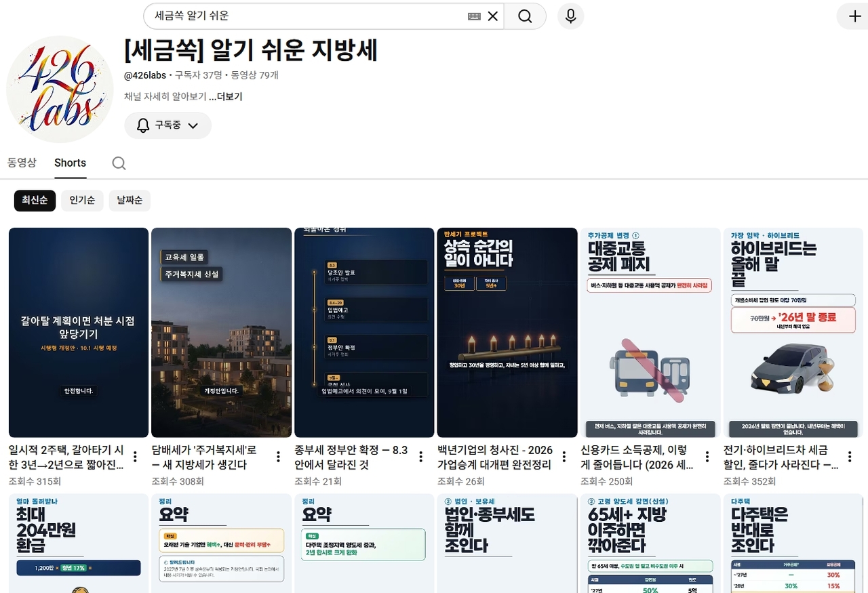Click the title 종부세 정부안 확정 — 8.3
Viewport: 868px width, 593px height.
pyautogui.click(x=352, y=457)
